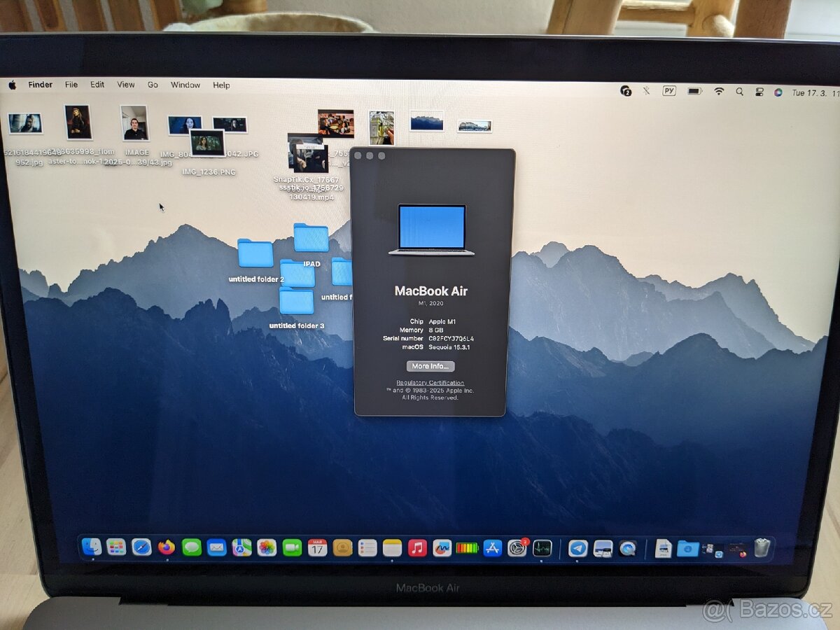This screenshot has width=840, height=630.
Task: Select the file ending 952.jpg on desktop
Action: (25, 123)
